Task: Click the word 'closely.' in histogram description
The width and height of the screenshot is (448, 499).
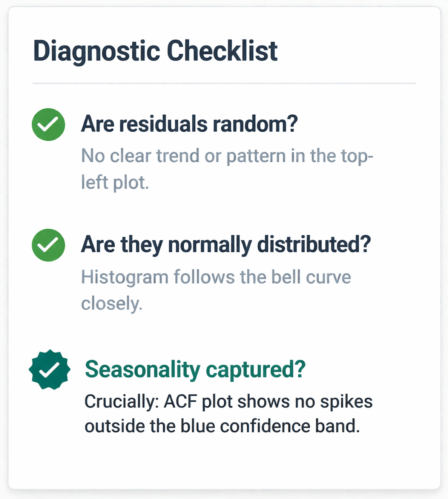Action: tap(112, 303)
